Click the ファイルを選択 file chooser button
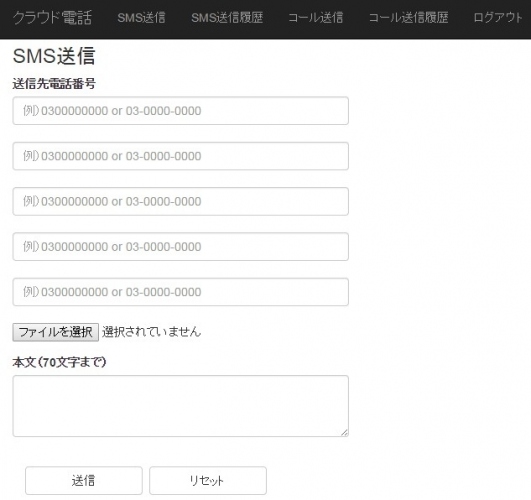531x500 pixels. (56, 332)
